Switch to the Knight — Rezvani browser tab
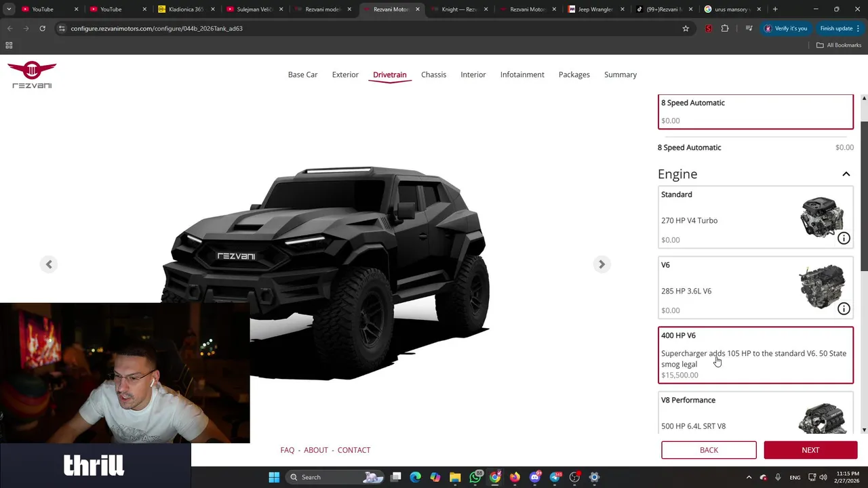This screenshot has width=868, height=488. click(459, 9)
